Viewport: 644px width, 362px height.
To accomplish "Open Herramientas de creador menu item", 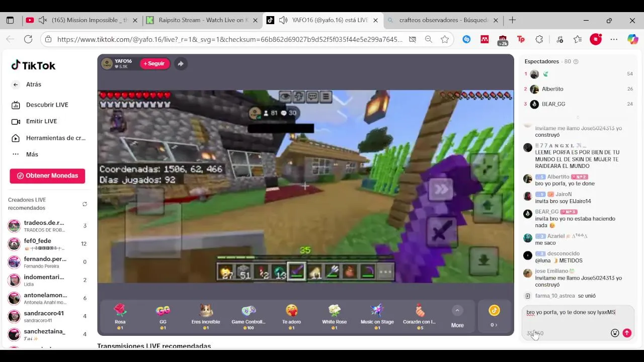I will [49, 138].
